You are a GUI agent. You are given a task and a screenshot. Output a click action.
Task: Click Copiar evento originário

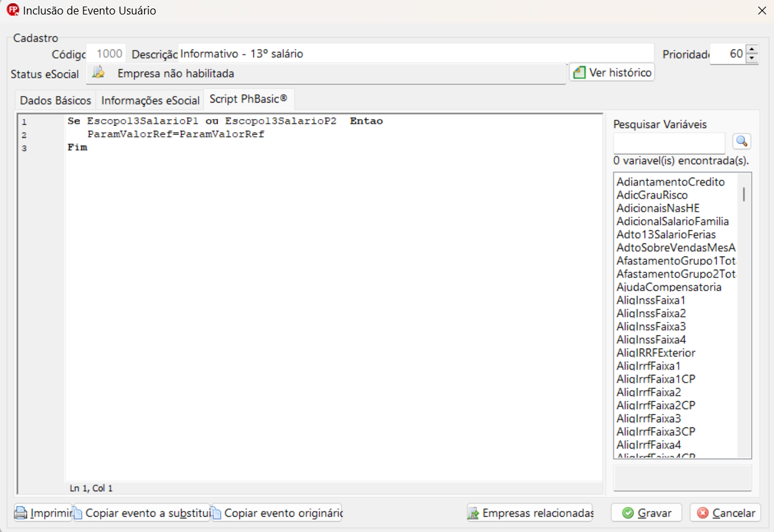pyautogui.click(x=277, y=513)
